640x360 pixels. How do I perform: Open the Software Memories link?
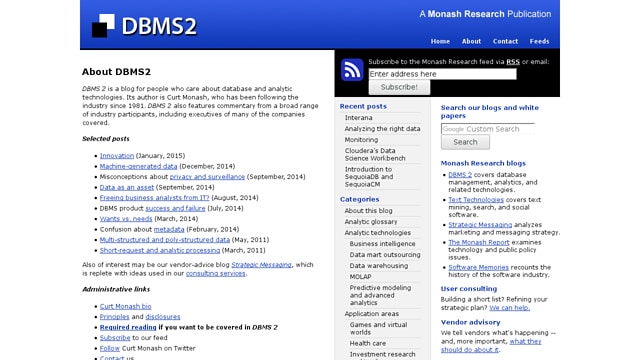pos(478,267)
